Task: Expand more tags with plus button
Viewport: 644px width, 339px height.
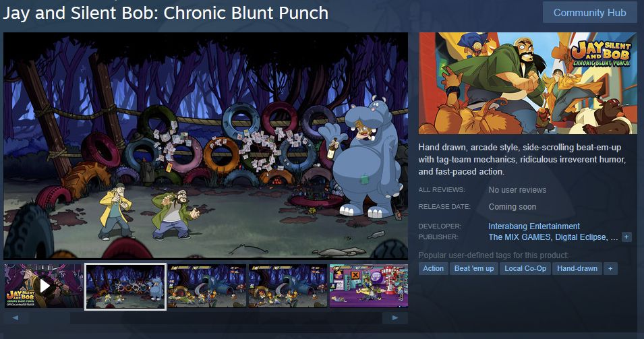Action: coord(610,268)
